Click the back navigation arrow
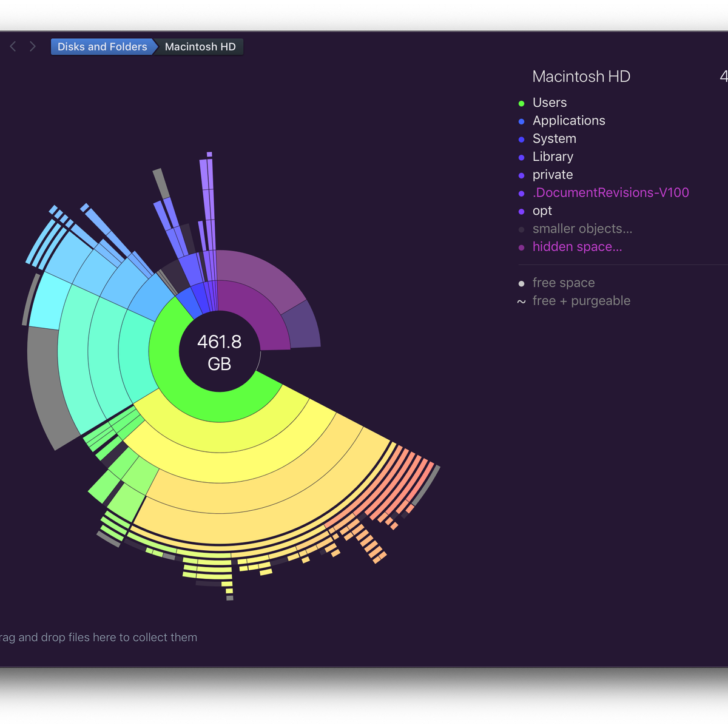 tap(13, 47)
